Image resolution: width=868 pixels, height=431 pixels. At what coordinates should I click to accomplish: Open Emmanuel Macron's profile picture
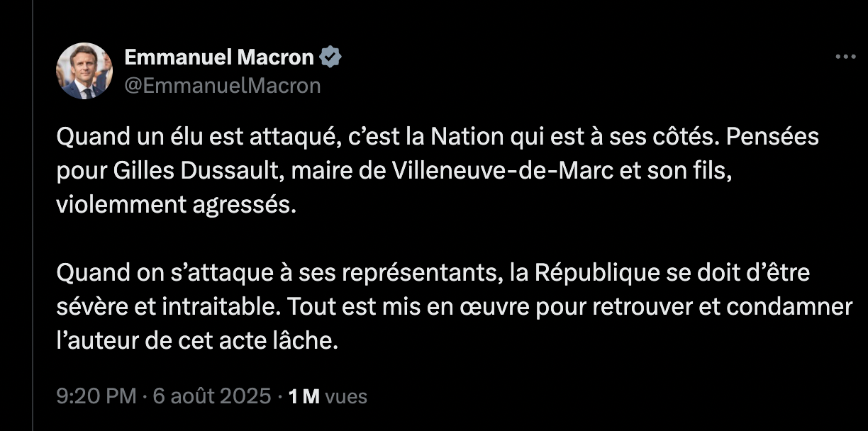point(84,71)
